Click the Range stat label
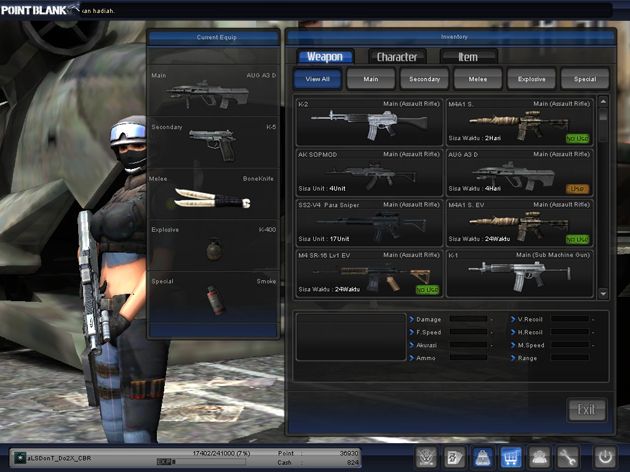630x472 pixels. 527,358
